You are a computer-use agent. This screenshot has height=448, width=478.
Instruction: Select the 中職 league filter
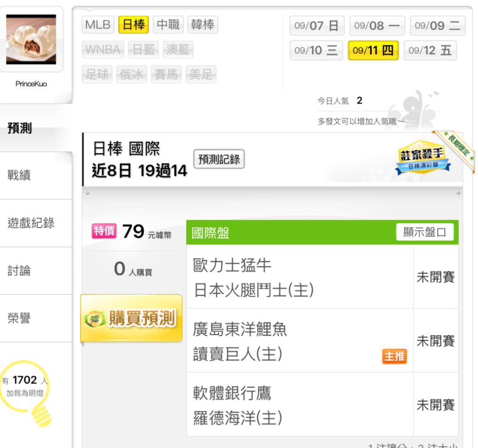(x=168, y=25)
